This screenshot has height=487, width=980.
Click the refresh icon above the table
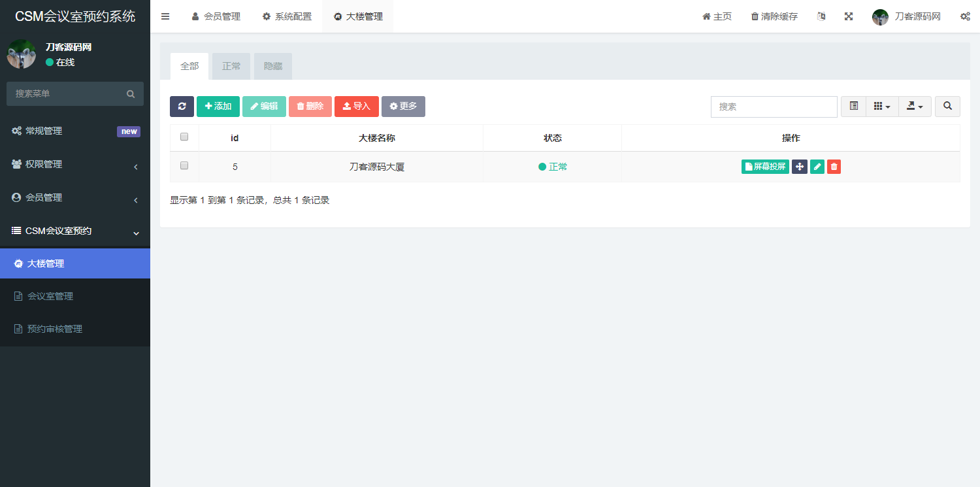click(x=182, y=106)
